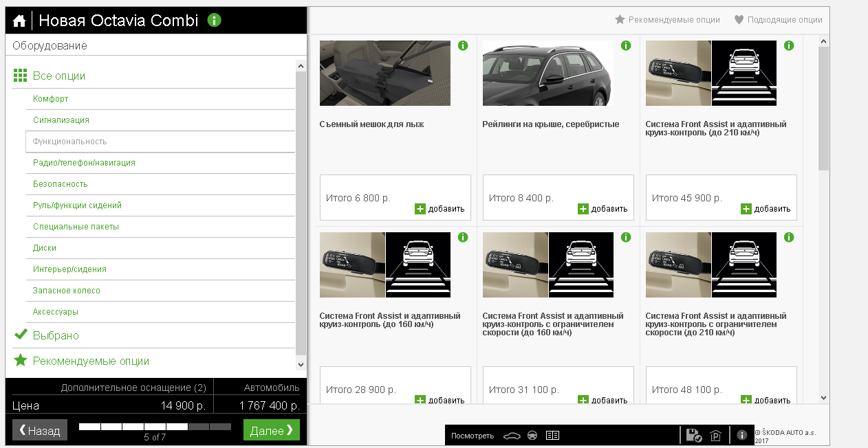Show info for Рейлинги на крыше, серебристые

(626, 45)
